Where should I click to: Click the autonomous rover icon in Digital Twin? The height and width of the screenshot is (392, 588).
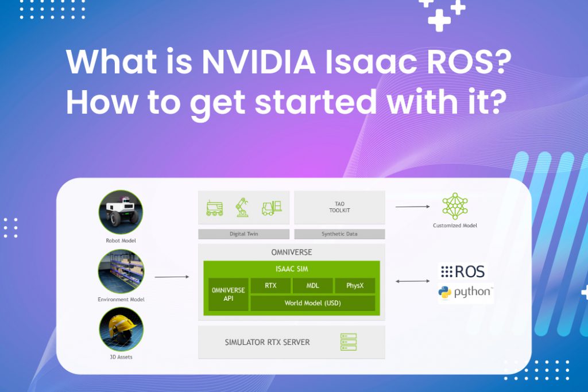[x=215, y=208]
